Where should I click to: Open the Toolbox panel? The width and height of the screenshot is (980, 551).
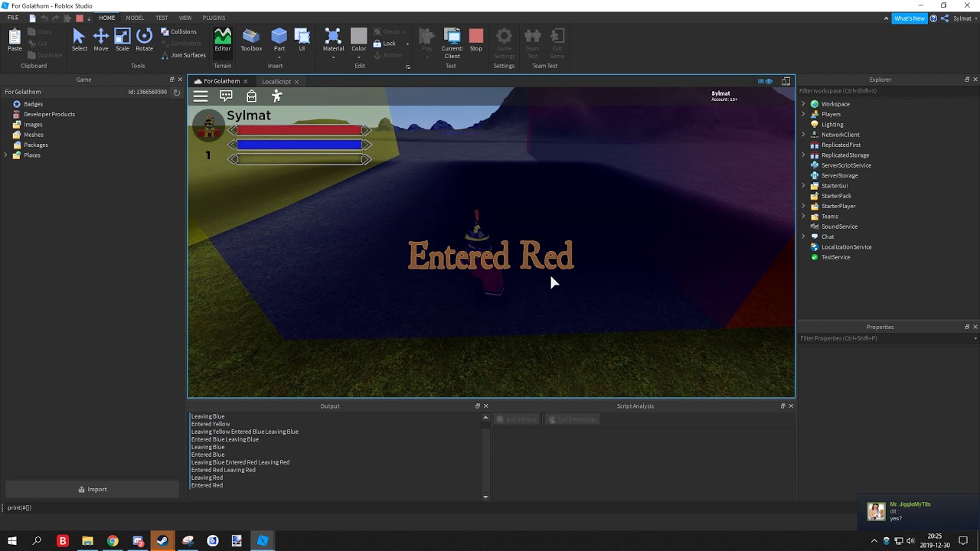[x=251, y=40]
